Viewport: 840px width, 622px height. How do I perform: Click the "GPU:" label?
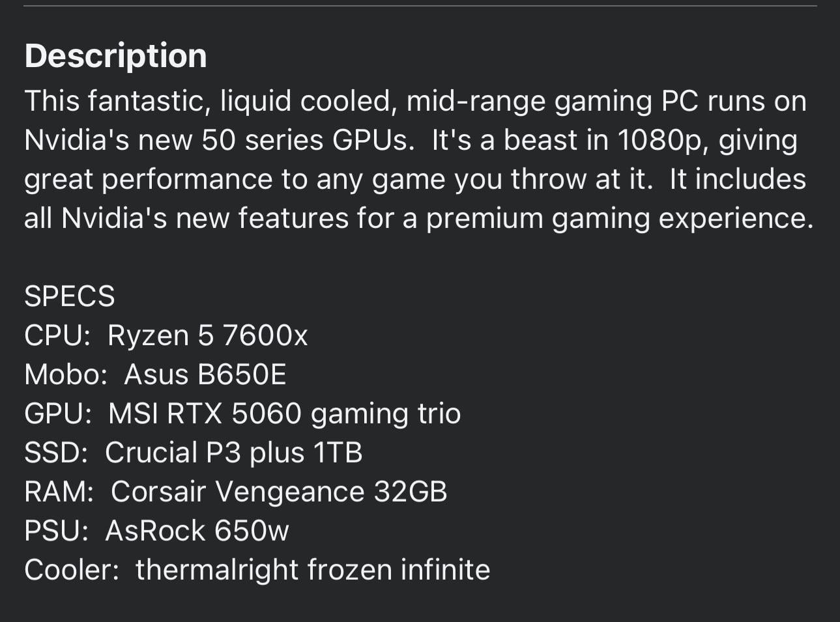point(58,414)
